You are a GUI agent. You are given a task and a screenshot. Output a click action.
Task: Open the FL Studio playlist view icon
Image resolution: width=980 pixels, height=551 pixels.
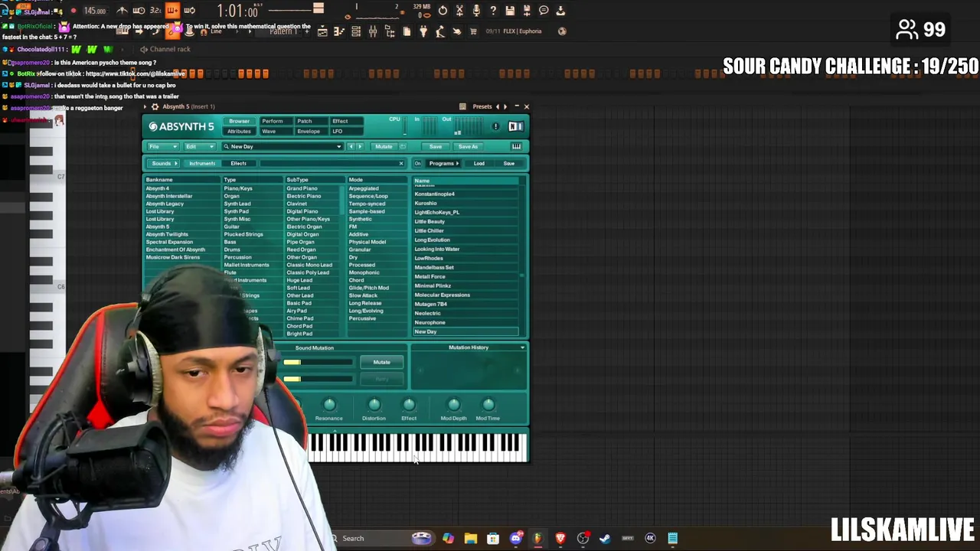pos(322,31)
